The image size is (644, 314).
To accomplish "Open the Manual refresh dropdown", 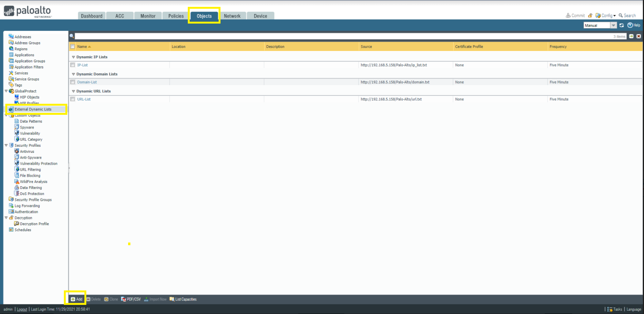I will pyautogui.click(x=613, y=25).
